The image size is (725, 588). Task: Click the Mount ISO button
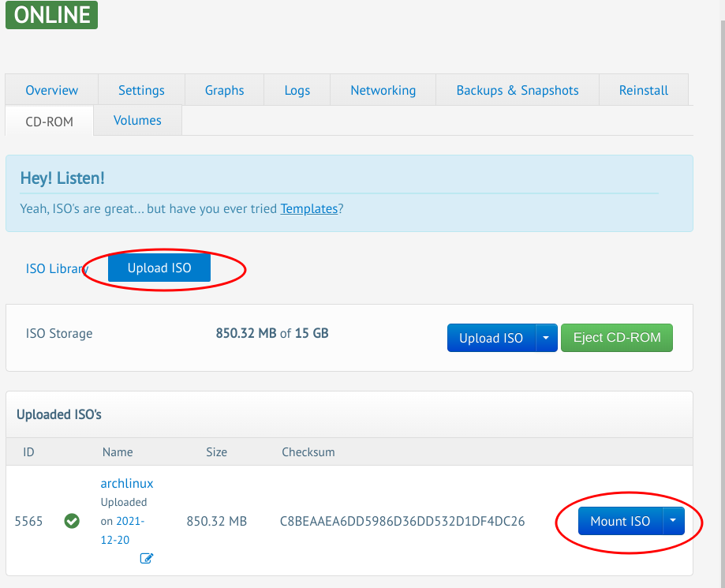620,521
